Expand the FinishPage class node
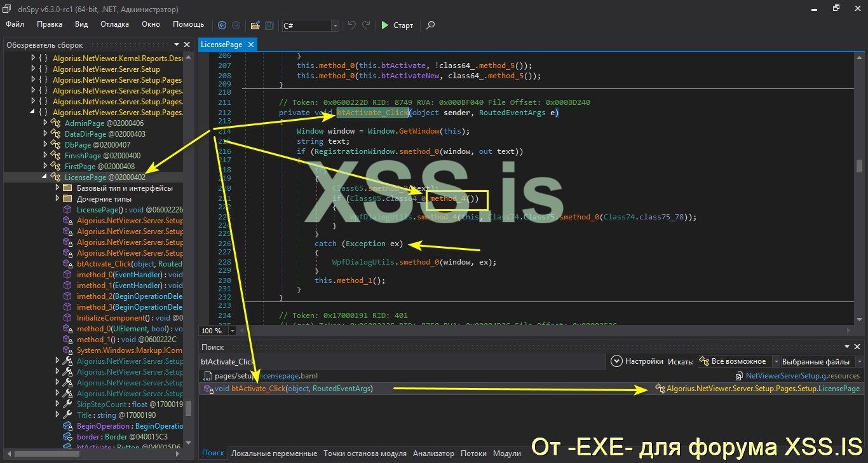 [44, 155]
